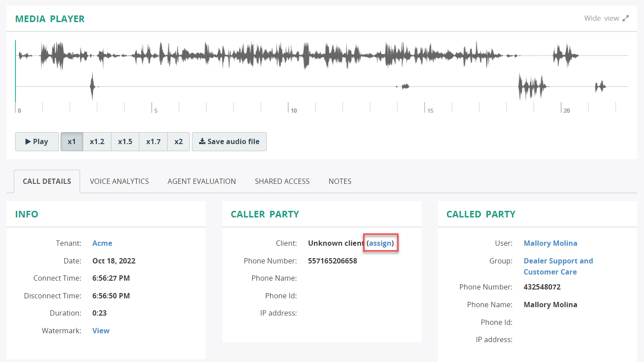Download recording via Save audio file

[x=229, y=142]
